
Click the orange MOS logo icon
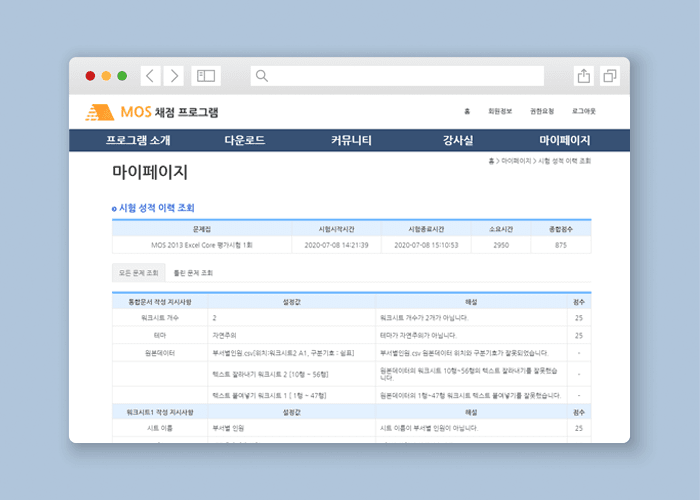[100, 112]
